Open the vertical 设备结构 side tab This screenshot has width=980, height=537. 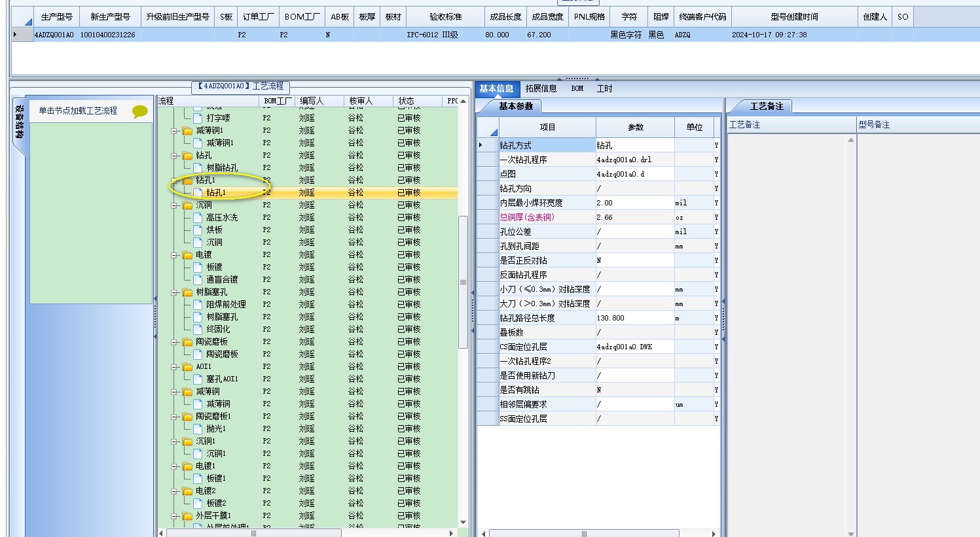(20, 122)
